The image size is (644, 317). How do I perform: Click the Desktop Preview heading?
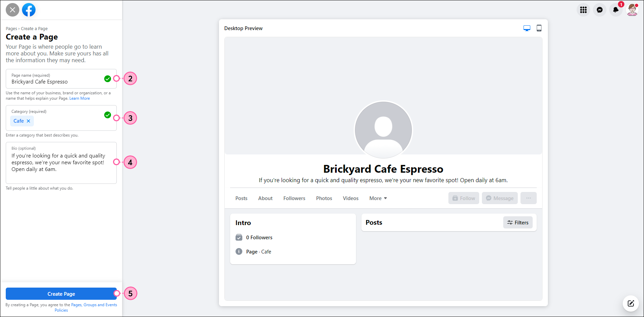[243, 28]
